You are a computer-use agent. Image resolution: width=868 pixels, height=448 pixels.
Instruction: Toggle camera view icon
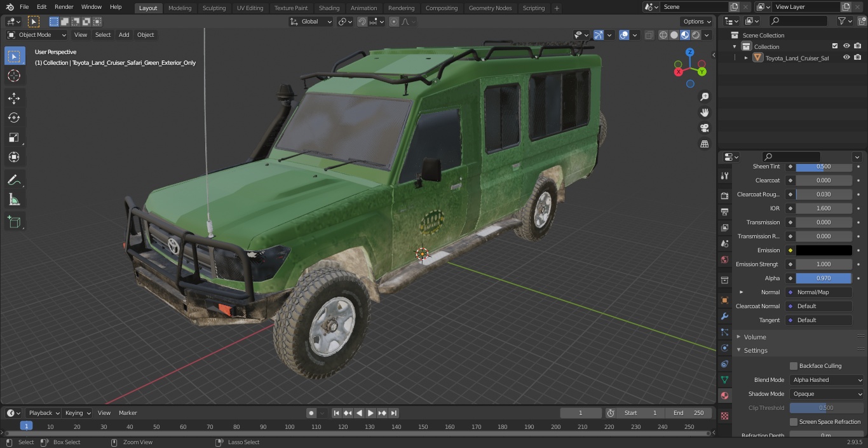(704, 128)
